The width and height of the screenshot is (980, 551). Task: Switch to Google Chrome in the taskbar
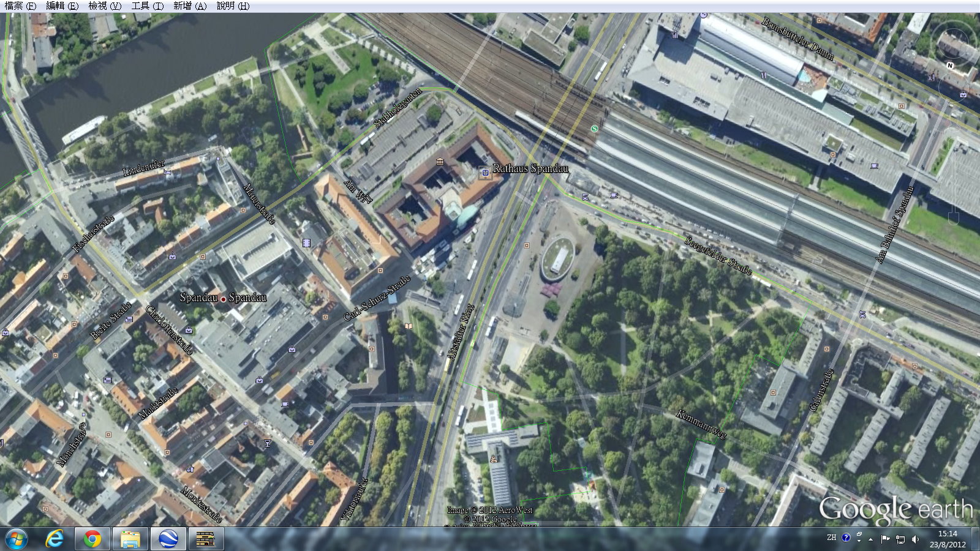point(92,539)
